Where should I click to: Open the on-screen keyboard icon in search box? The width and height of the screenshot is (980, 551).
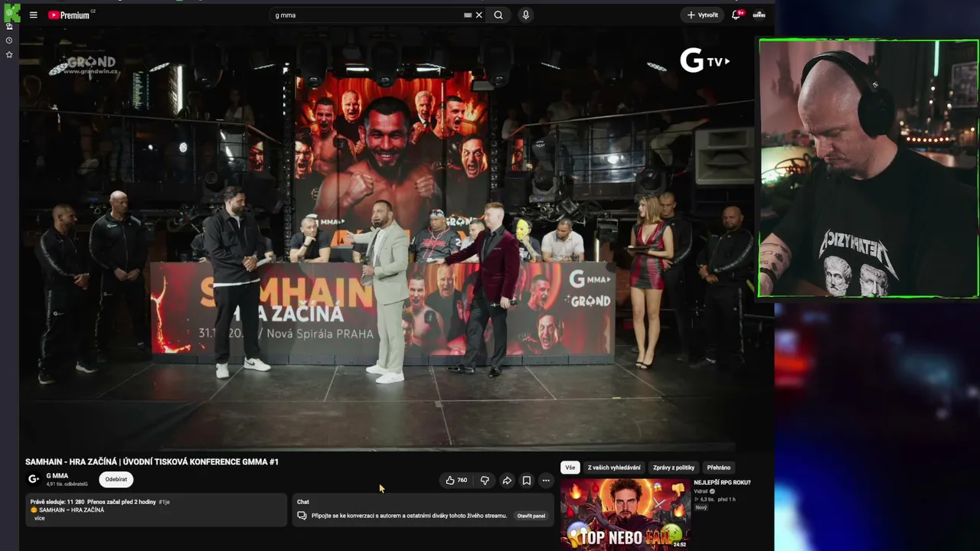[467, 15]
